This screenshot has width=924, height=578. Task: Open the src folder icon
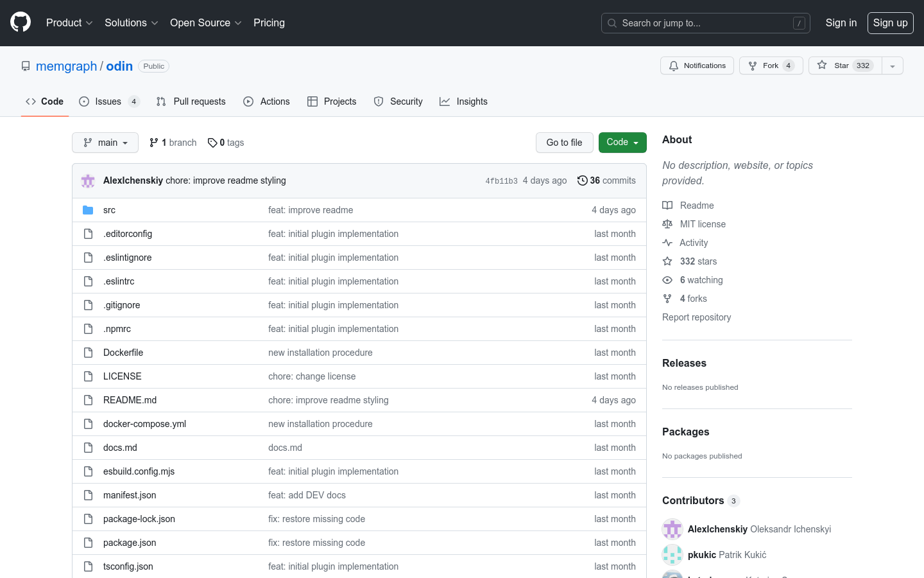88,210
